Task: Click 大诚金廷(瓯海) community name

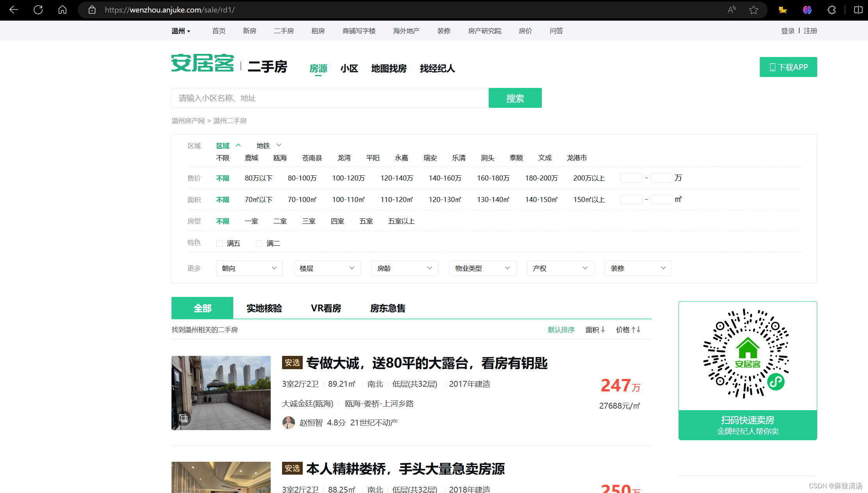Action: tap(308, 404)
